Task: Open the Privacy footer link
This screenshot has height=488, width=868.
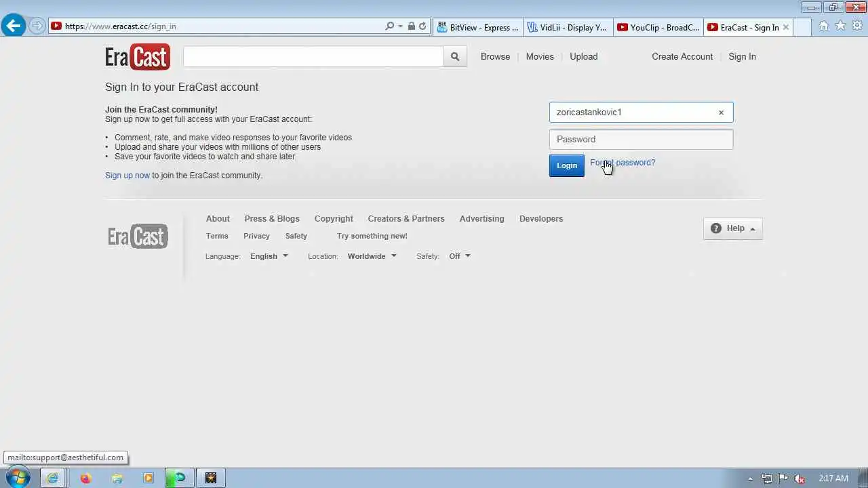Action: 256,236
